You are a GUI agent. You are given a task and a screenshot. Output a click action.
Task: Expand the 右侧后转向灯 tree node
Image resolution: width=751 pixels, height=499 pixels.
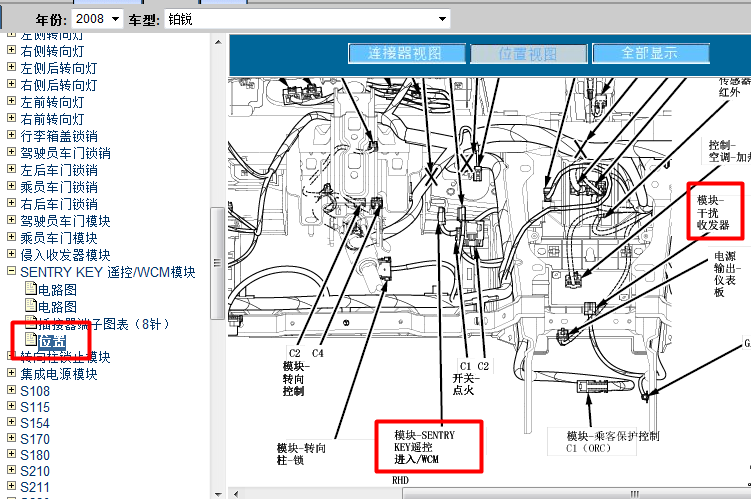tap(11, 84)
